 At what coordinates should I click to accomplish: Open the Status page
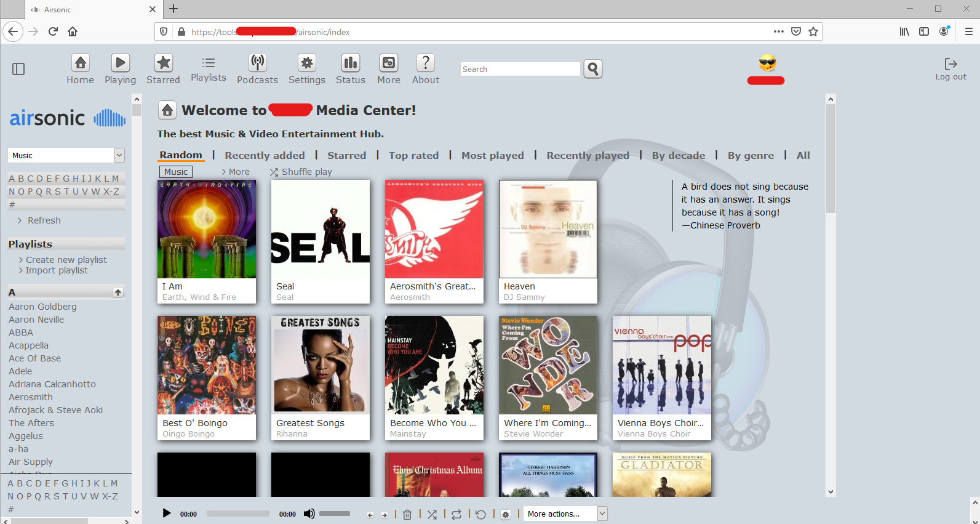351,63
